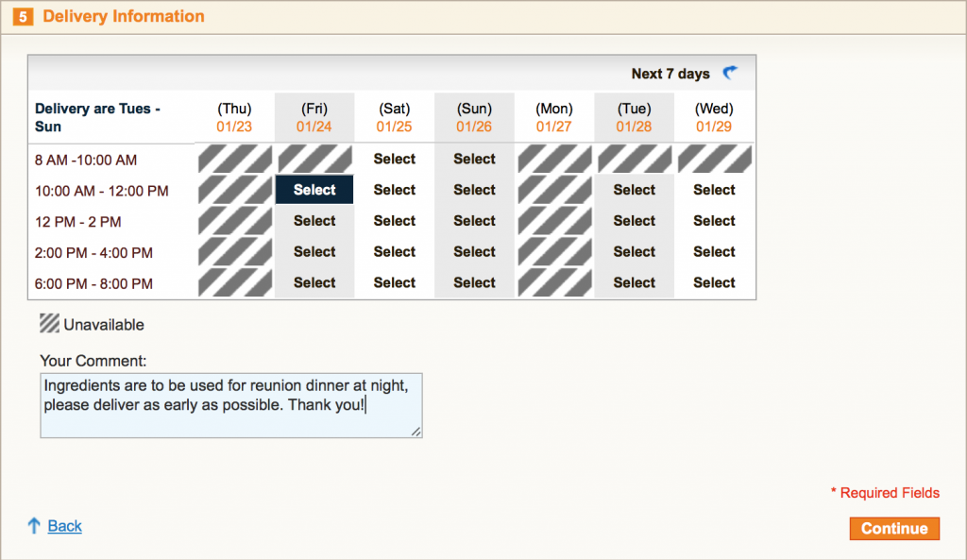This screenshot has height=560, width=967.
Task: Click the step 5 number badge icon
Action: (23, 17)
